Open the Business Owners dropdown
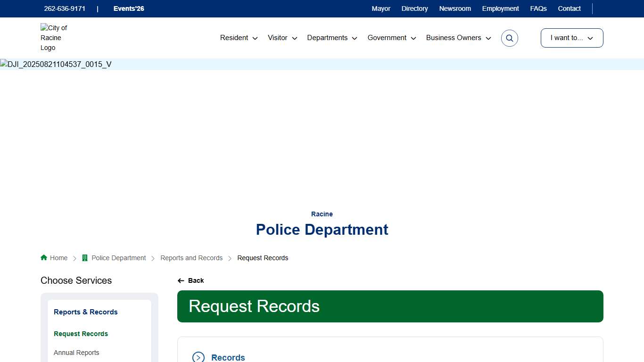This screenshot has width=644, height=362. 453,38
